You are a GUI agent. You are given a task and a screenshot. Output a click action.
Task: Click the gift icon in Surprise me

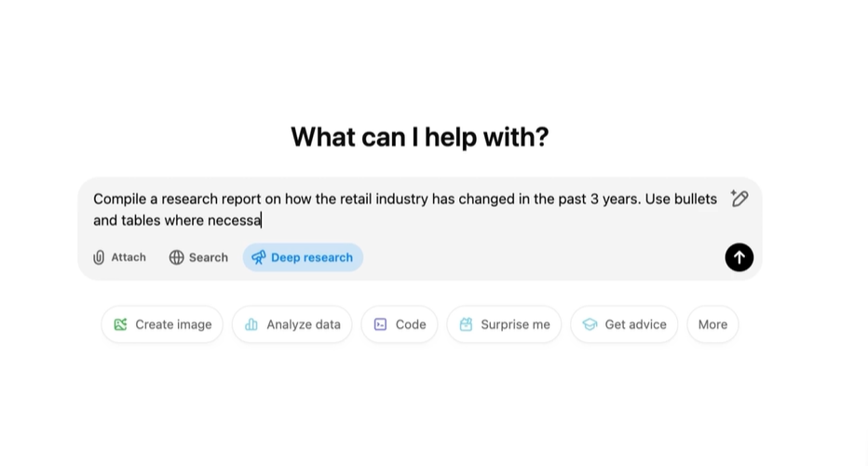tap(466, 324)
